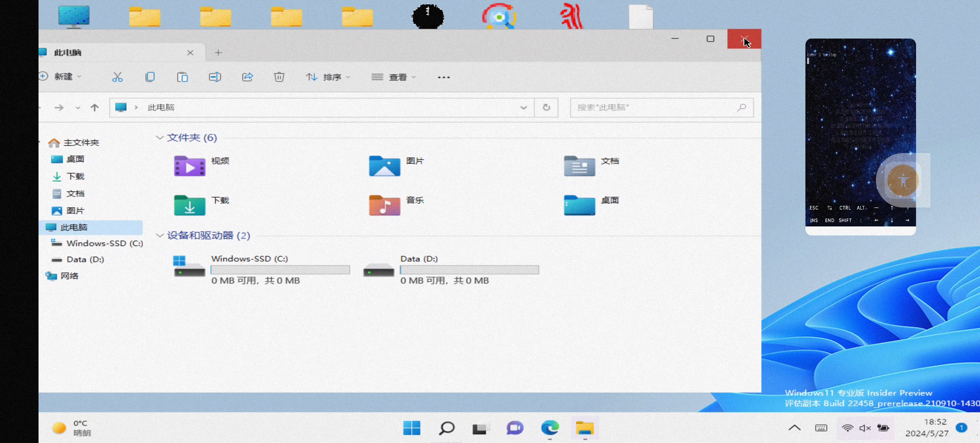Click the Delete trash icon
The width and height of the screenshot is (980, 443).
point(279,77)
